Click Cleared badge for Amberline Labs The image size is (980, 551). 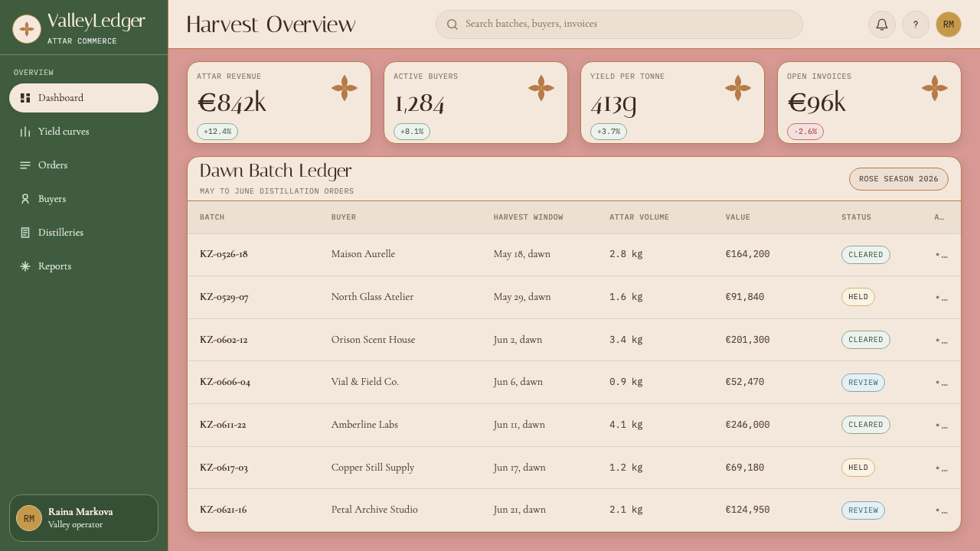point(866,425)
